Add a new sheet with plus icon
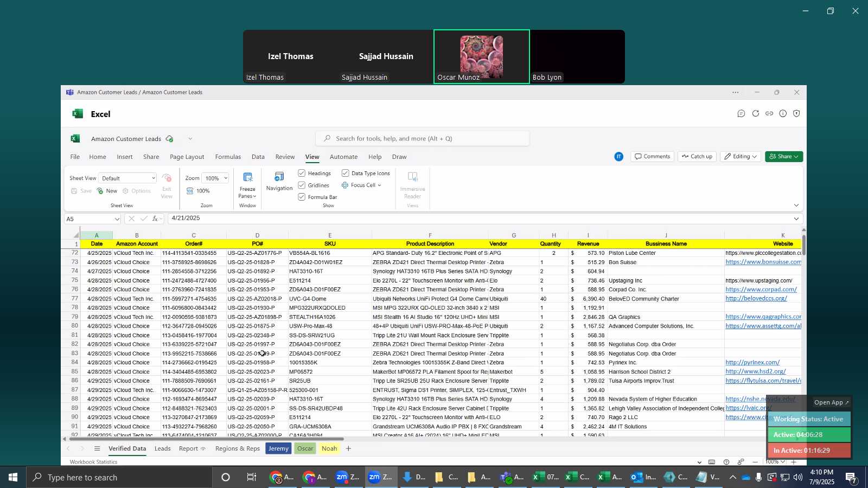Screen dimensions: 868x488 click(x=348, y=448)
